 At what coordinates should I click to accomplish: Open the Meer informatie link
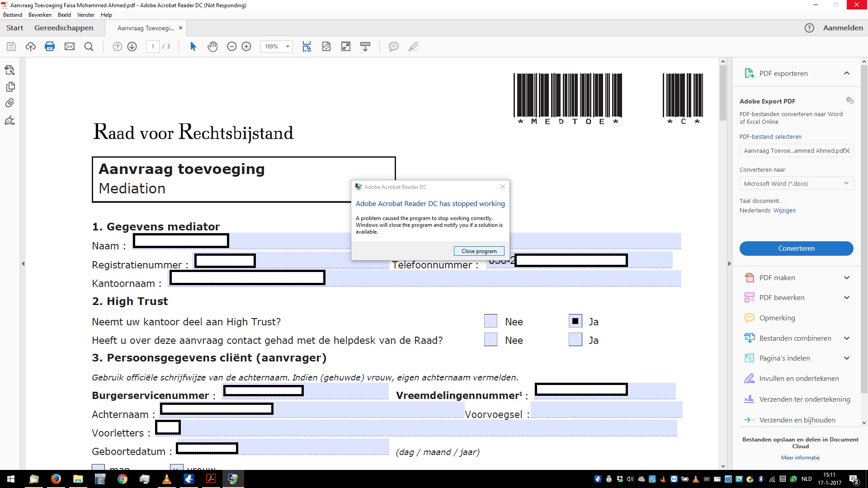pyautogui.click(x=800, y=458)
